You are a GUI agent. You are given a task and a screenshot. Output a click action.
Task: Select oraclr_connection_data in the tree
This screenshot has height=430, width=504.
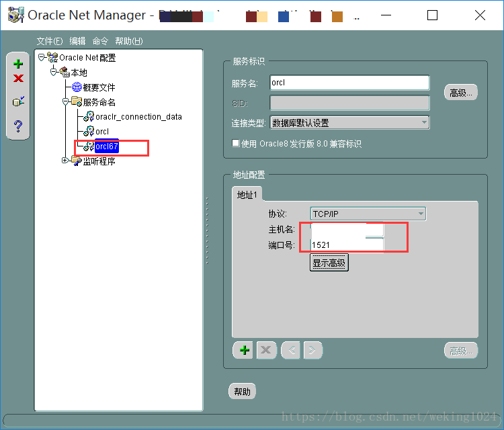point(138,117)
